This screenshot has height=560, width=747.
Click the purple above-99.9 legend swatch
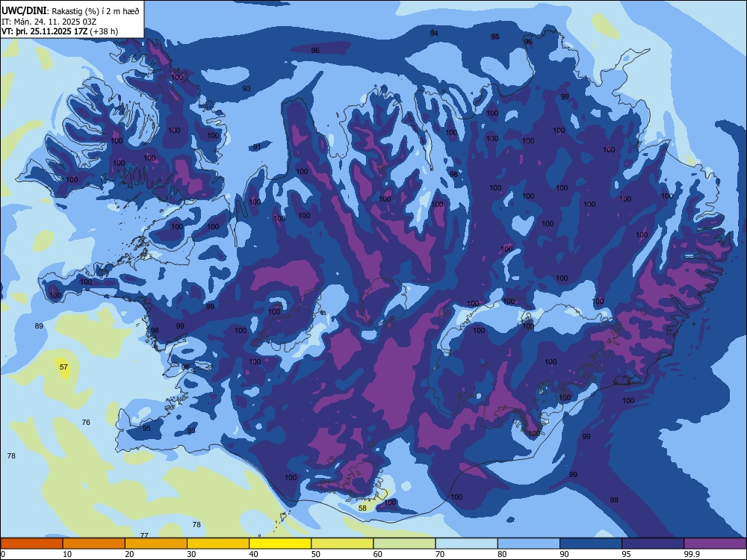click(715, 544)
